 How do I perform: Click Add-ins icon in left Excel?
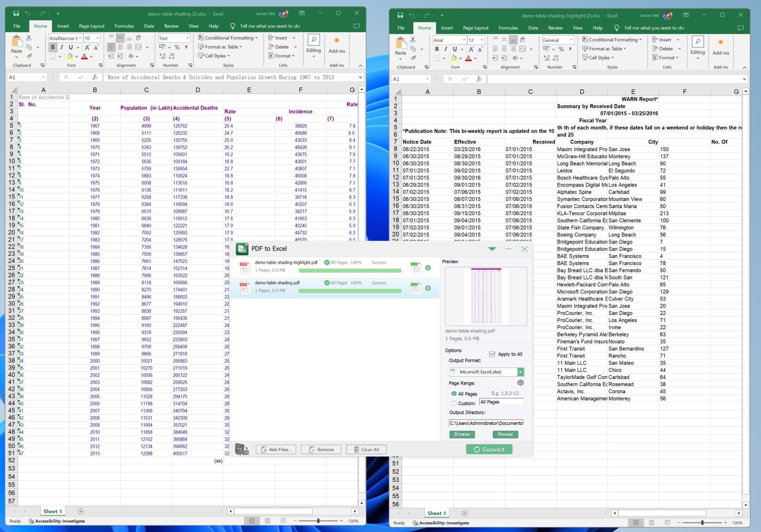pyautogui.click(x=337, y=40)
